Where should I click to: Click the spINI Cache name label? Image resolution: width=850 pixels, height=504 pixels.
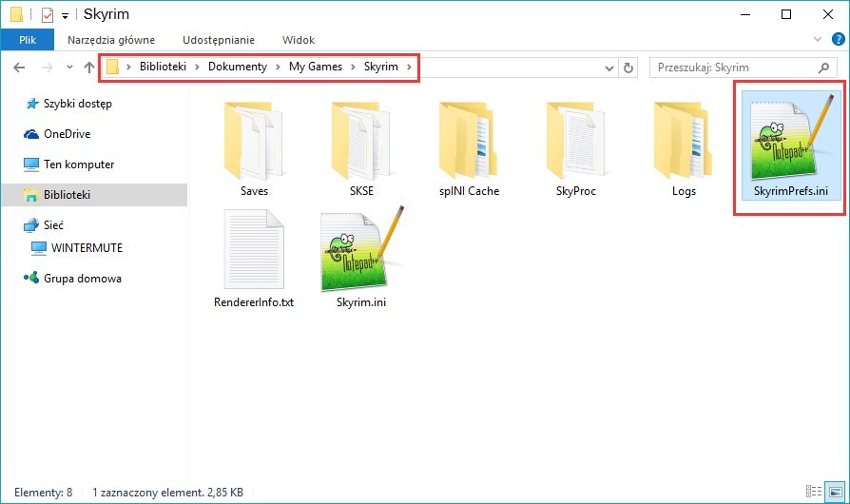pyautogui.click(x=469, y=191)
